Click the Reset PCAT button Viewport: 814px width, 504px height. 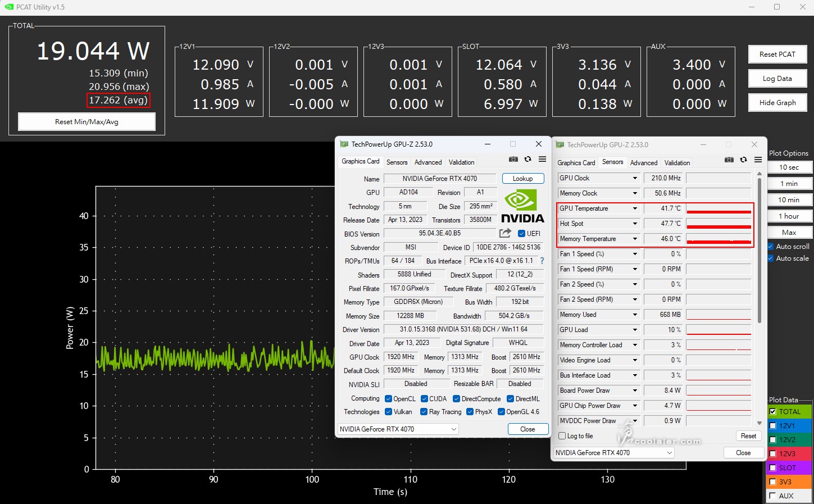(x=777, y=55)
